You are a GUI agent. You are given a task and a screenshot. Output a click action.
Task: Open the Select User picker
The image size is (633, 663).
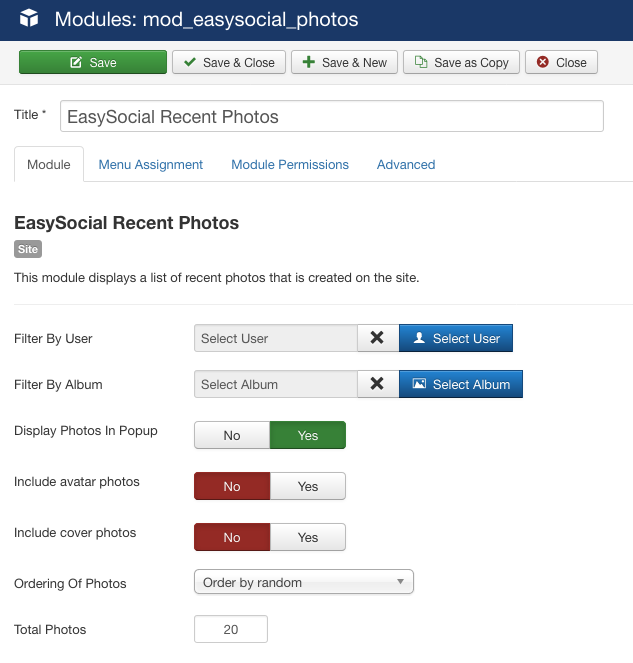pyautogui.click(x=456, y=338)
